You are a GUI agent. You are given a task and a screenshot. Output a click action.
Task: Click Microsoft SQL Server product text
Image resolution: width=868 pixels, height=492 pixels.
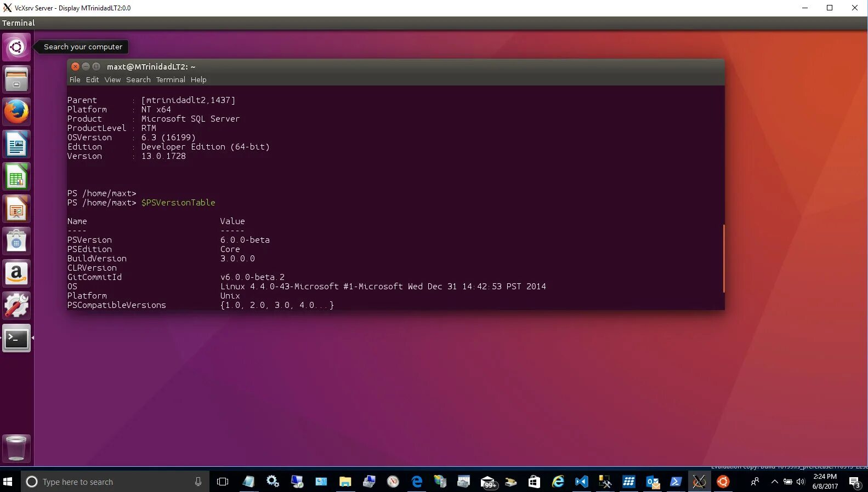coord(190,119)
